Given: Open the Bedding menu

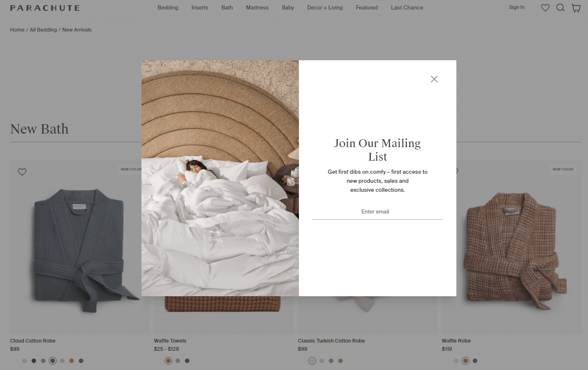Looking at the screenshot, I should (168, 7).
